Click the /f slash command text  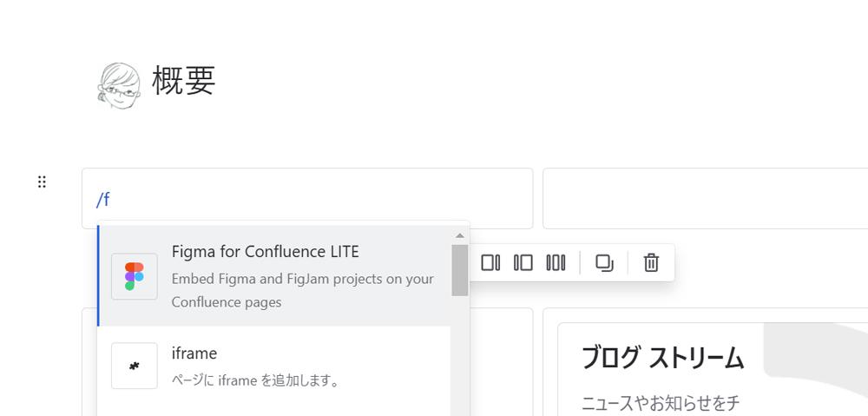click(103, 199)
